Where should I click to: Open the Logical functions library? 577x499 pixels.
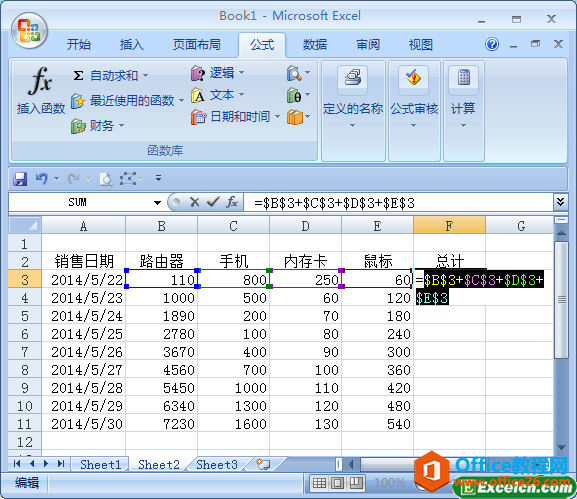(x=217, y=73)
